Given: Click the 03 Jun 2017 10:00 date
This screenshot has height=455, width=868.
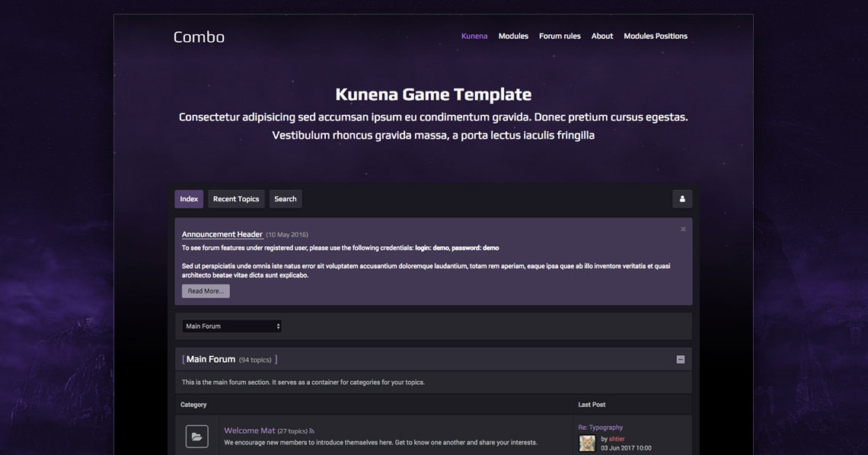Looking at the screenshot, I should [x=626, y=448].
